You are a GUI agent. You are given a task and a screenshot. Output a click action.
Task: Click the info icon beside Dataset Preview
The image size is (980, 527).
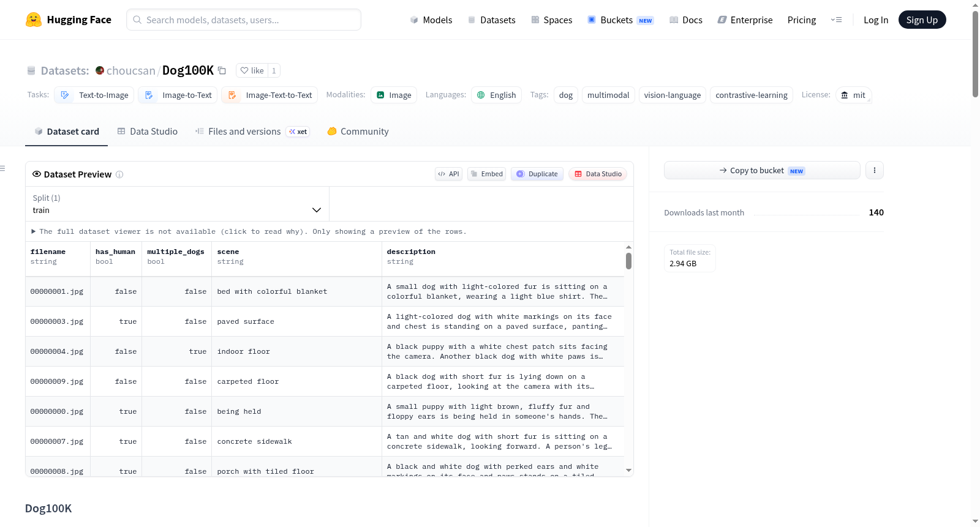point(119,174)
